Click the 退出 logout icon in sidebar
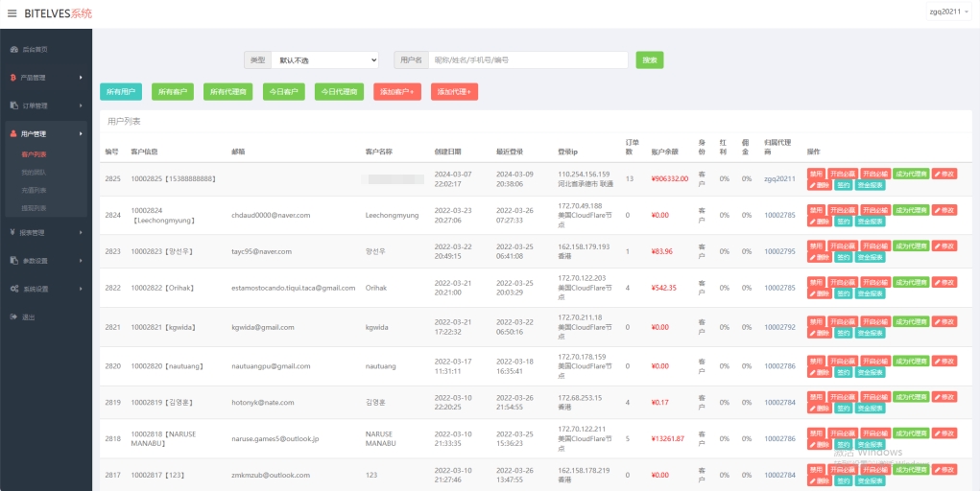The width and height of the screenshot is (980, 491). pos(13,316)
